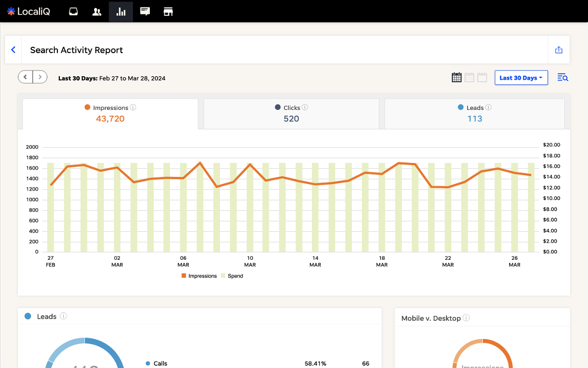Switch to daily calendar grid view
This screenshot has height=368, width=588.
[x=457, y=78]
